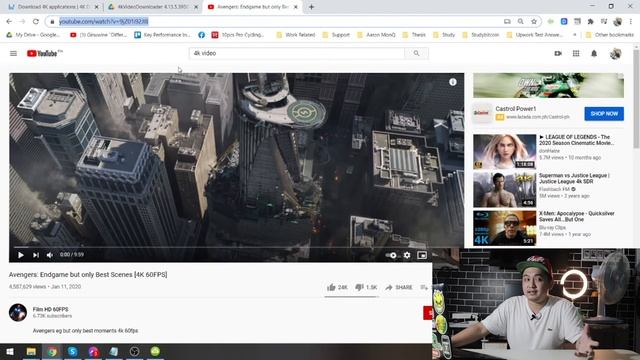This screenshot has width=640, height=360.
Task: Open the Create video camera icon
Action: tap(558, 53)
